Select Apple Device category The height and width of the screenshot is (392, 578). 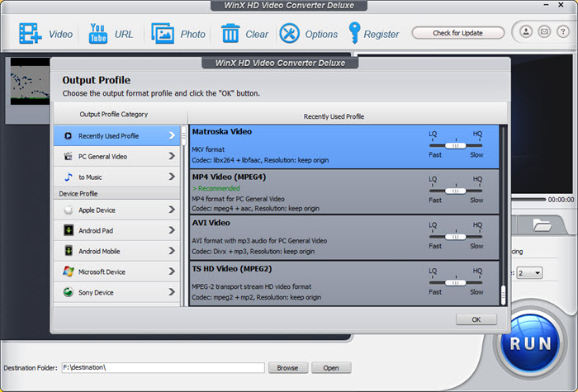(x=117, y=210)
